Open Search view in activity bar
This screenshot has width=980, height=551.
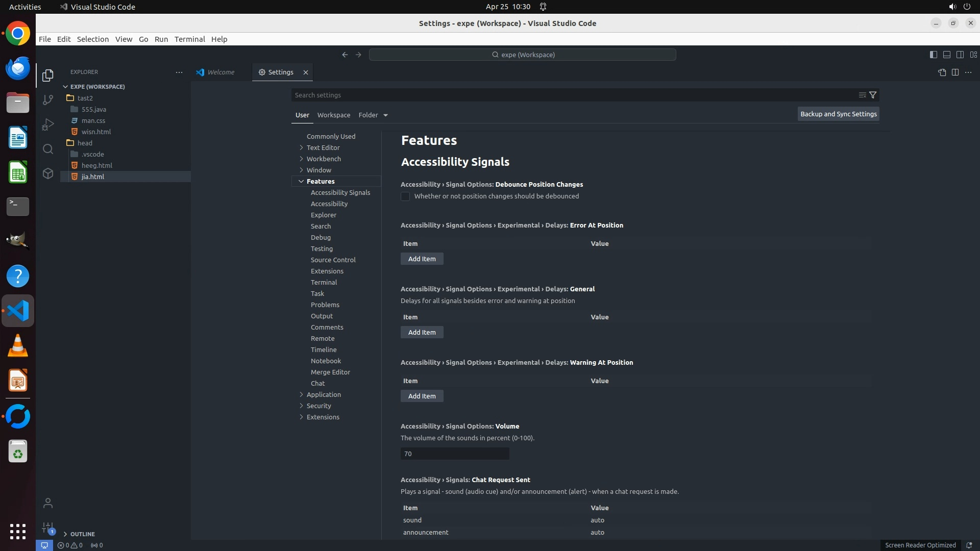tap(48, 149)
